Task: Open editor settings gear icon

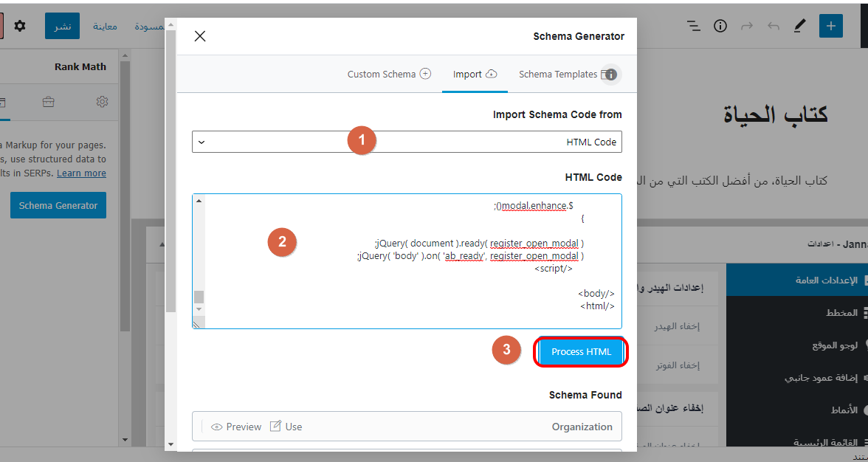Action: [x=20, y=26]
